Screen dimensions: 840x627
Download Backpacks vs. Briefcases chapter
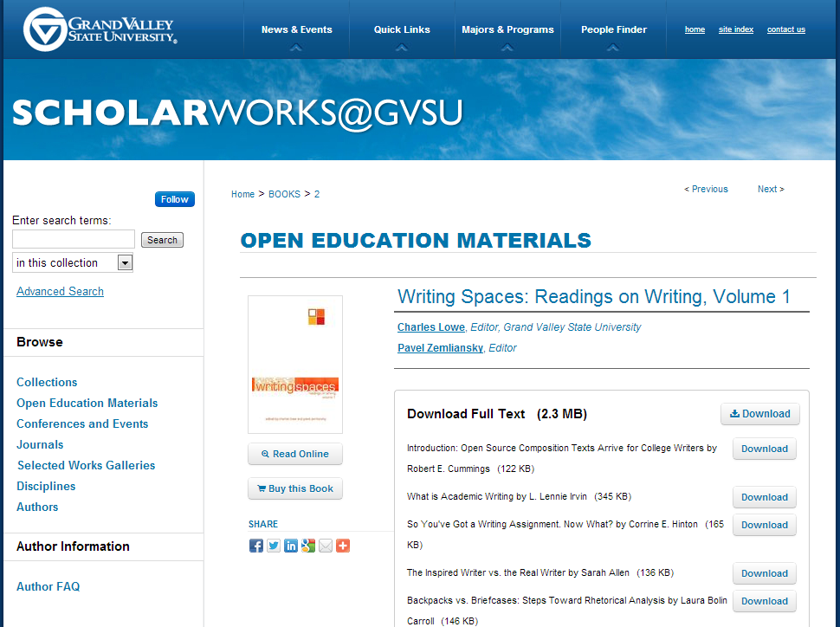pyautogui.click(x=765, y=601)
